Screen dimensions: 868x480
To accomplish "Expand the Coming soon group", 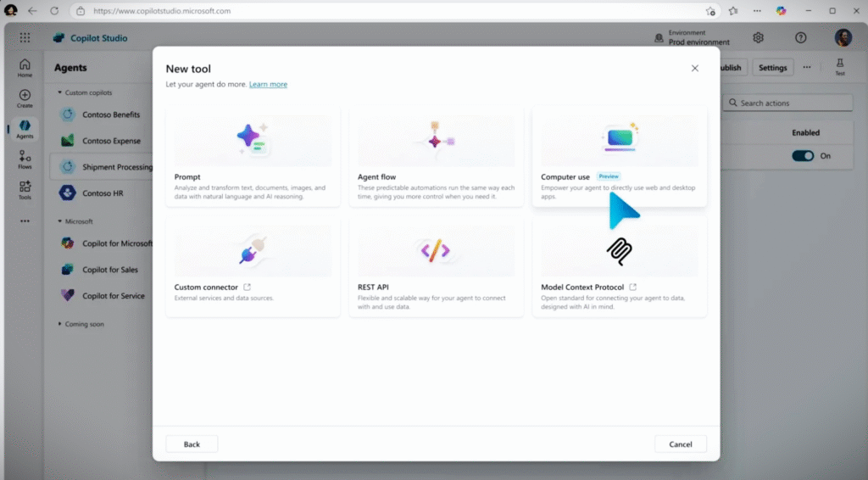I will click(60, 324).
